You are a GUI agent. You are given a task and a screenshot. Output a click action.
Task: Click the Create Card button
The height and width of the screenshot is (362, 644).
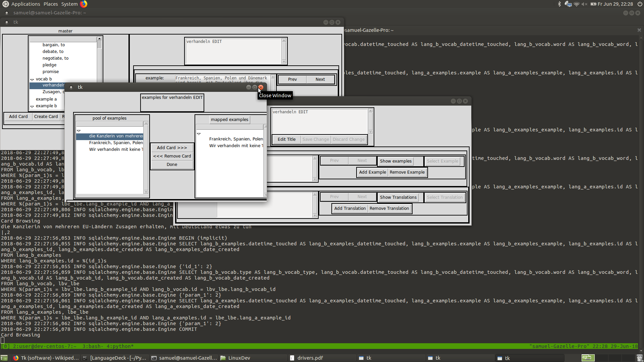(46, 117)
